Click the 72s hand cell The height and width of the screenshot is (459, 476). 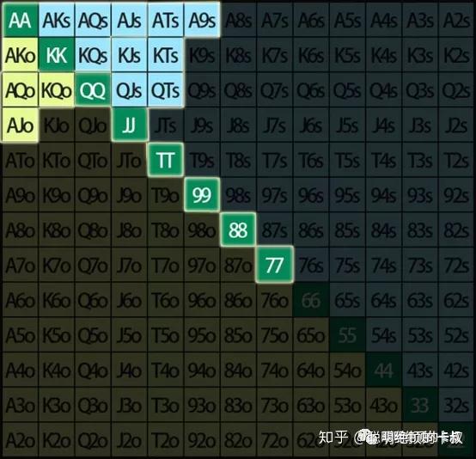point(456,265)
